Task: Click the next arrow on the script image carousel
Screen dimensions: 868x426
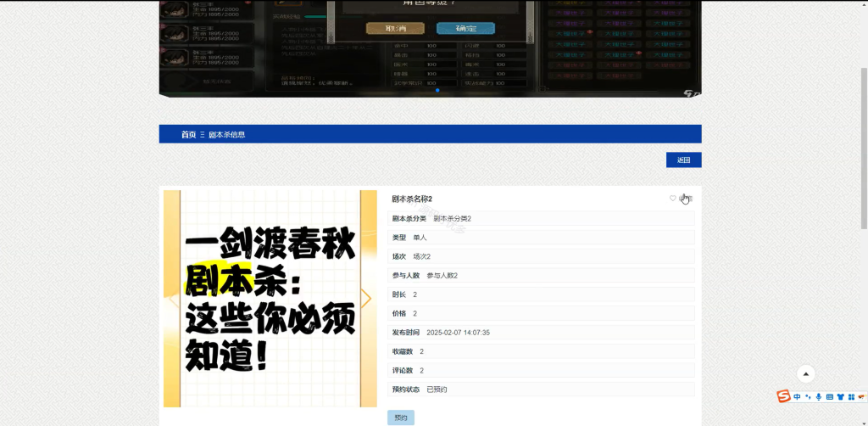Action: [366, 299]
